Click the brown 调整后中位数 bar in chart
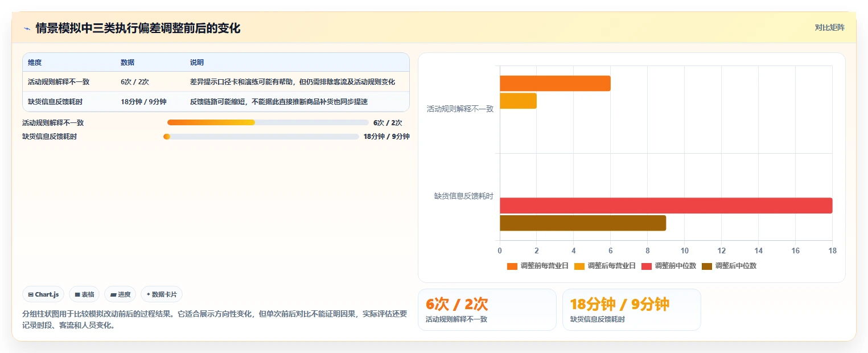 (x=583, y=223)
